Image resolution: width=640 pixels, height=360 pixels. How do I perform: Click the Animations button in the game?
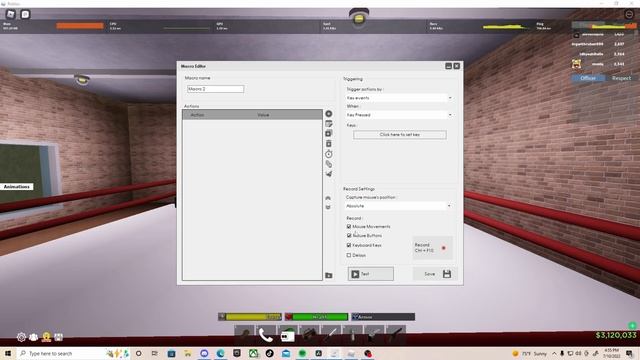pyautogui.click(x=17, y=187)
